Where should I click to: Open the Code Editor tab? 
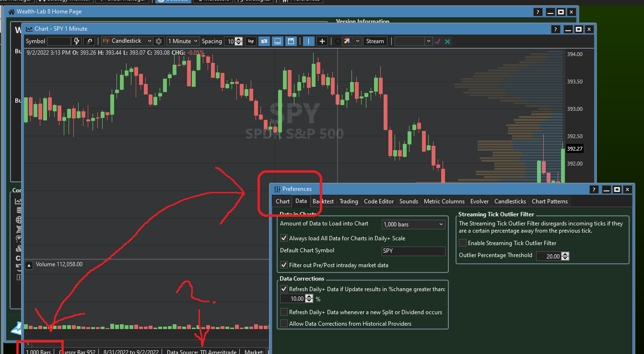379,201
